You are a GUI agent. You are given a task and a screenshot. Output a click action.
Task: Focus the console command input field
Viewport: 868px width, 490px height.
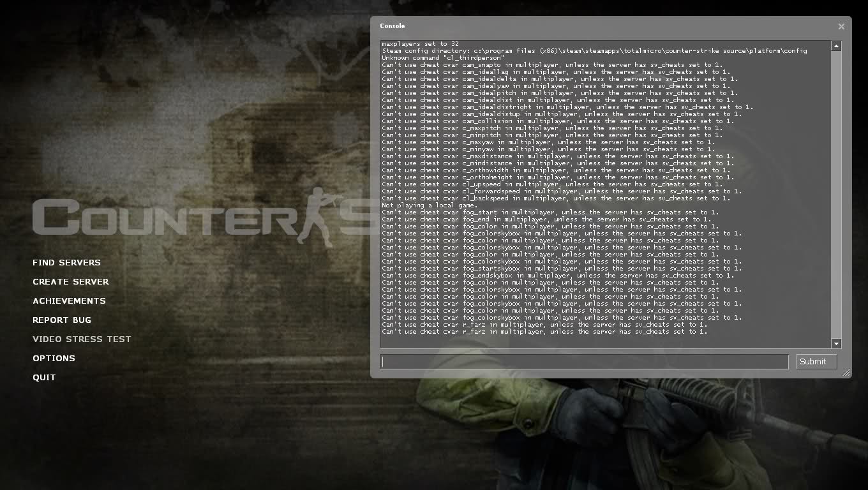(584, 362)
